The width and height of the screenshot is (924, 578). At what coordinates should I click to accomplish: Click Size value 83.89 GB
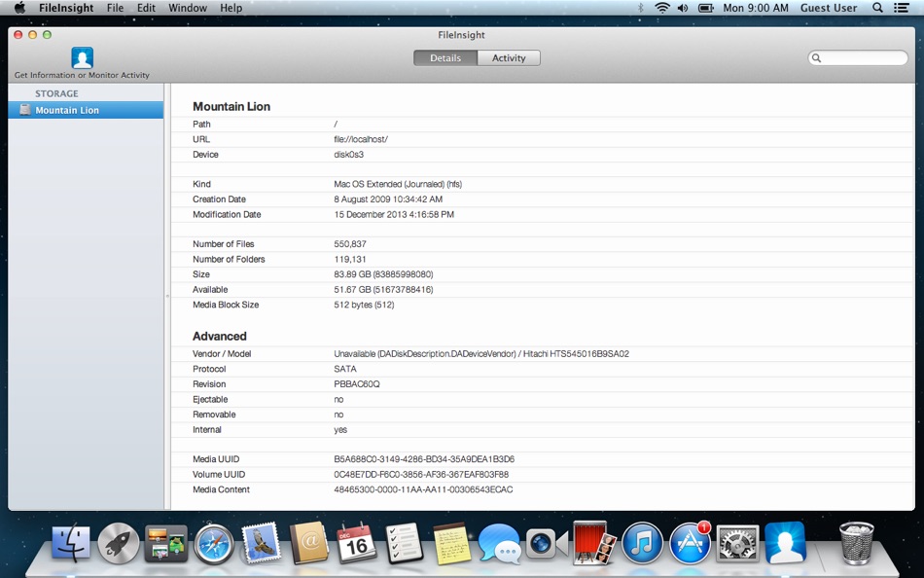(x=383, y=274)
